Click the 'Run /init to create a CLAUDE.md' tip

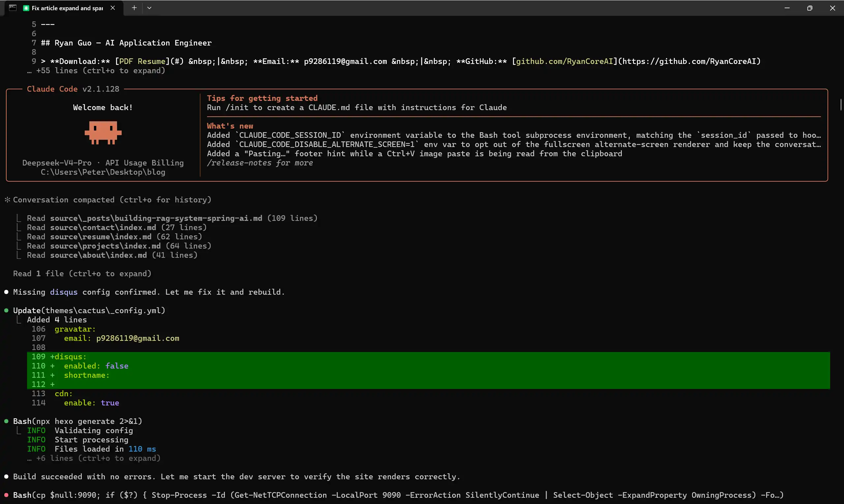[x=357, y=108]
